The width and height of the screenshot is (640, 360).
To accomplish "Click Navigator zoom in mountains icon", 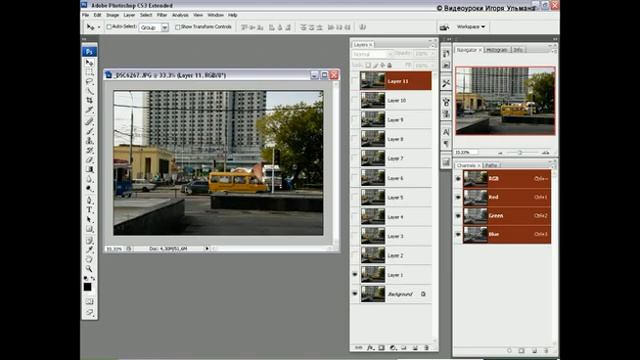I will click(x=545, y=153).
